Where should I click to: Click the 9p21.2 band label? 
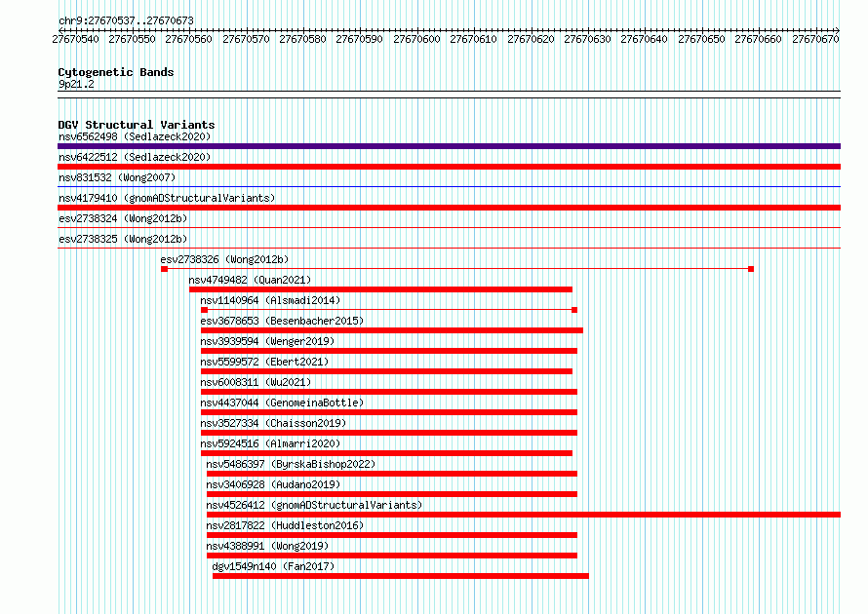(76, 84)
